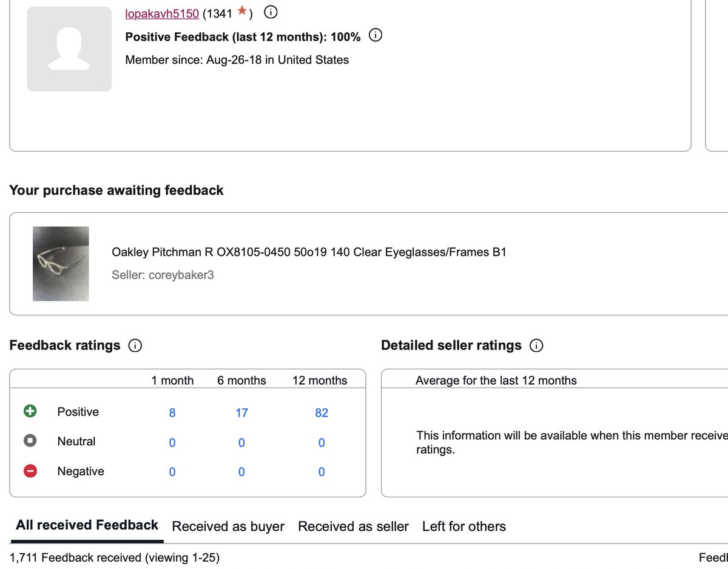
Task: Switch to the Received as seller tab
Action: click(x=354, y=527)
